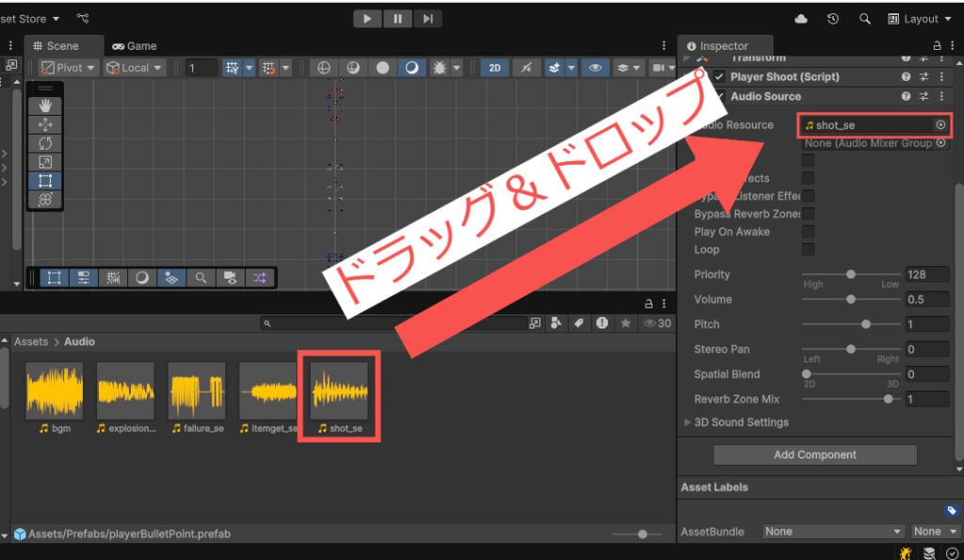
Task: Show favorites star filter in Project
Action: pyautogui.click(x=625, y=324)
